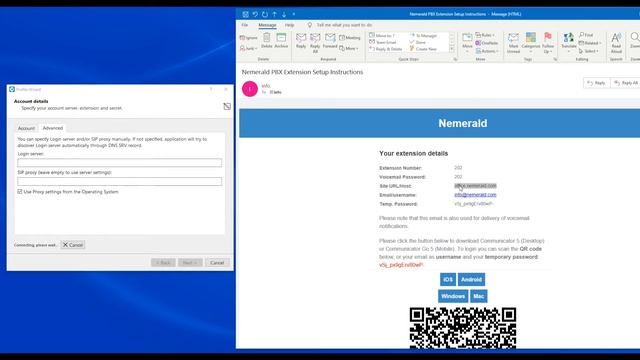Open the Help ribbon tab

[x=289, y=25]
